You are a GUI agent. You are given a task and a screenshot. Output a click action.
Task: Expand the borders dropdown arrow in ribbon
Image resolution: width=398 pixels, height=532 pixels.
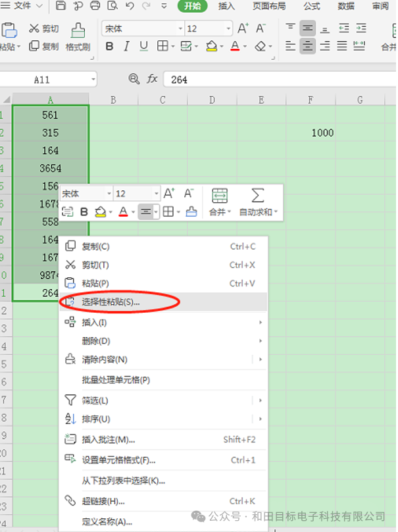pyautogui.click(x=172, y=47)
